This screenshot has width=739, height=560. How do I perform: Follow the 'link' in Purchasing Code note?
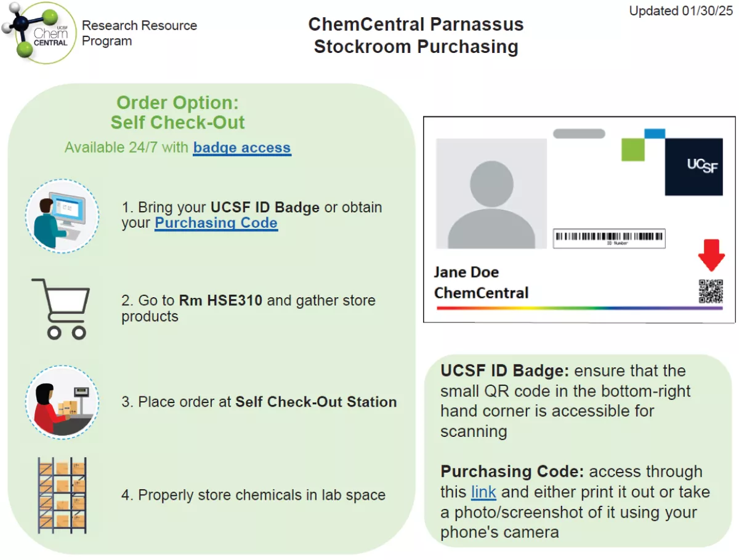(483, 492)
